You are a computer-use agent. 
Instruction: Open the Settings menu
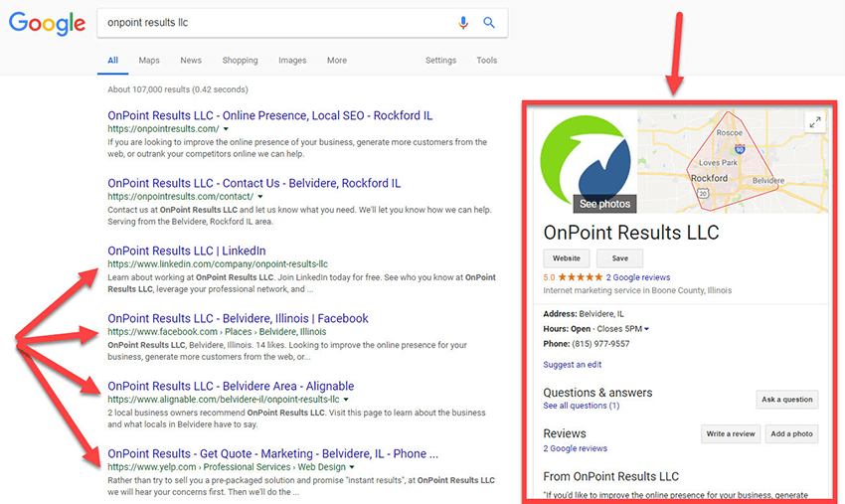tap(440, 61)
